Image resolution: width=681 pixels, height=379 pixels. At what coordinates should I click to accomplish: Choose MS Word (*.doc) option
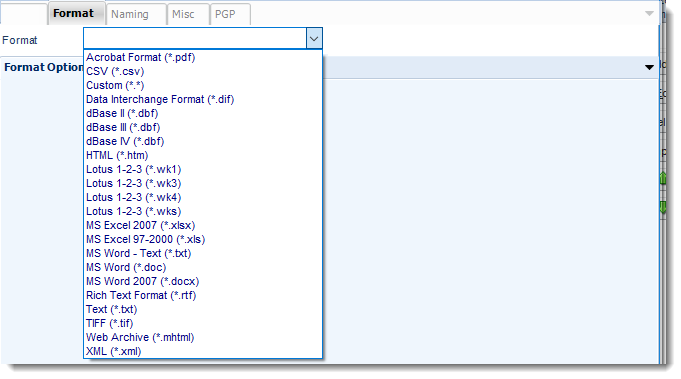click(203, 267)
